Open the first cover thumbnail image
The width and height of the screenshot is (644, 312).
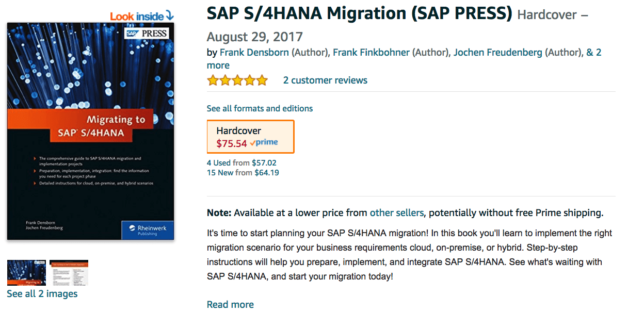[26, 273]
